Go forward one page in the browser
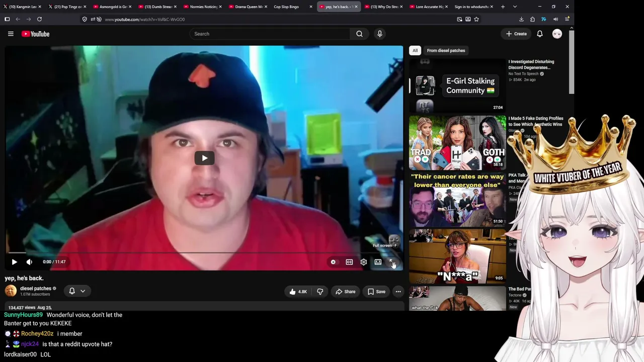The image size is (644, 362). pos(29,19)
